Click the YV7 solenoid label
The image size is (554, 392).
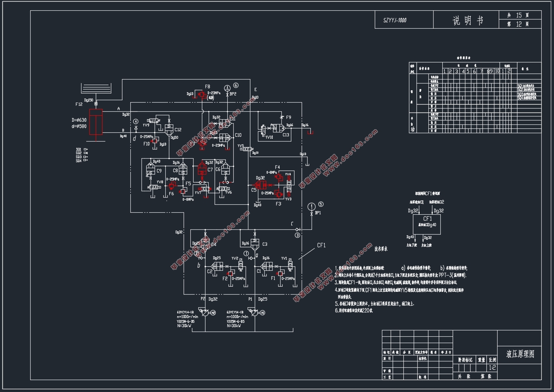tap(198, 193)
